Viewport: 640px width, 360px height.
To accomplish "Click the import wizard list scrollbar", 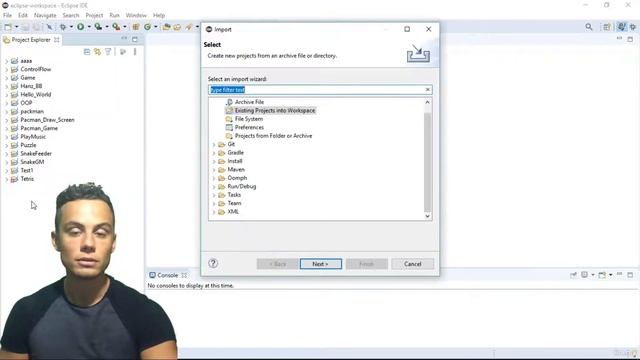I will pyautogui.click(x=427, y=162).
